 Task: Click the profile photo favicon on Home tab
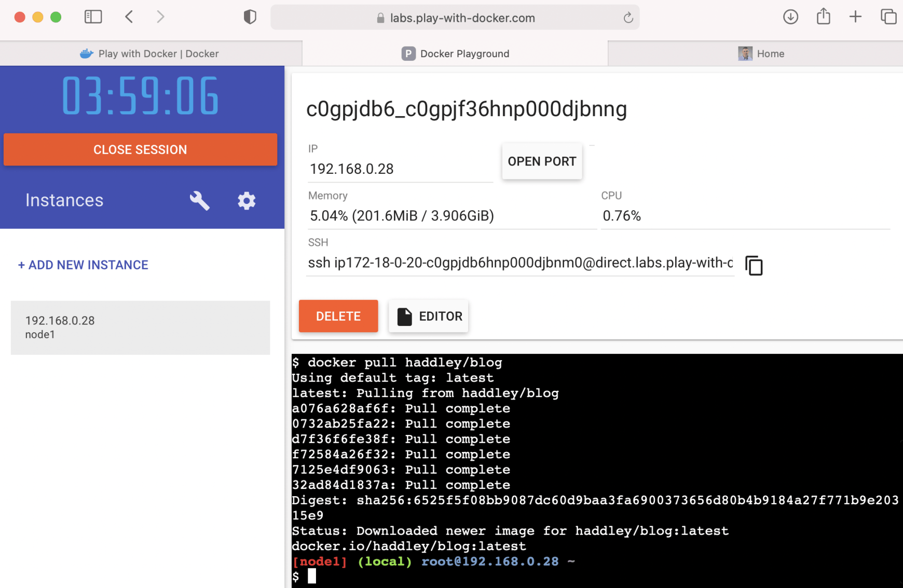[745, 53]
